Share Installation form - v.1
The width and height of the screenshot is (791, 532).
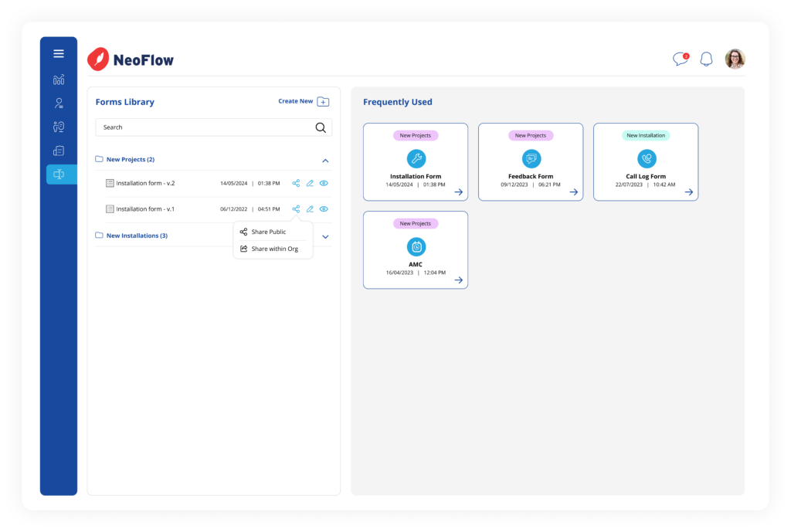click(296, 208)
